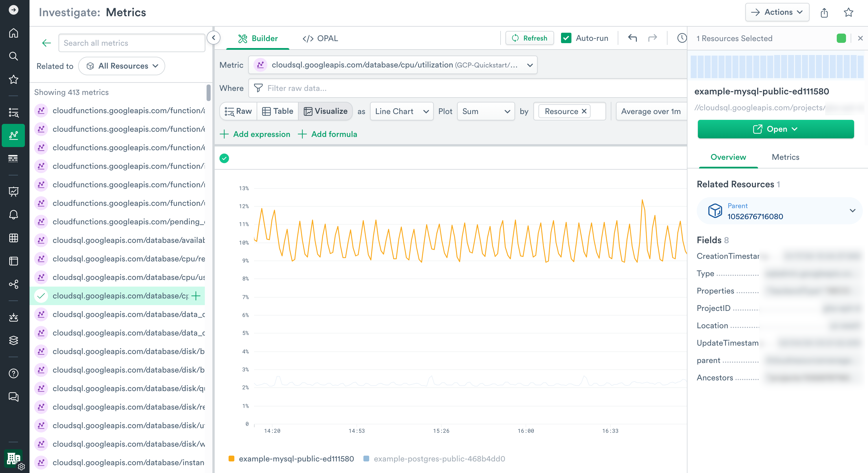Switch the view to Table mode
Viewport: 868px width, 473px height.
[278, 111]
